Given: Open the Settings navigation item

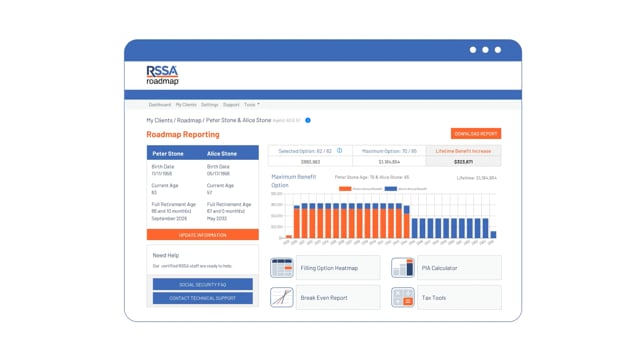Looking at the screenshot, I should tap(209, 105).
